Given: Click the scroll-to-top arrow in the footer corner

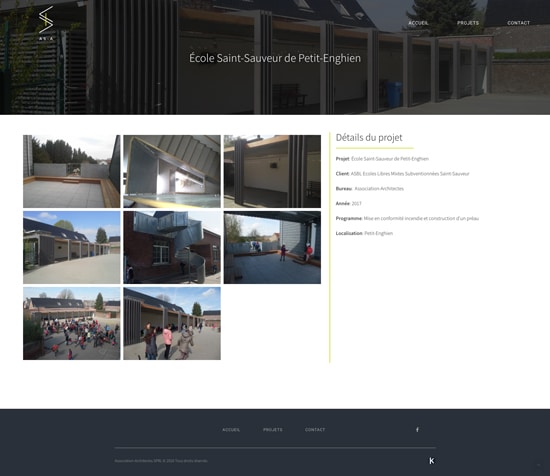Looking at the screenshot, I should coord(538,465).
